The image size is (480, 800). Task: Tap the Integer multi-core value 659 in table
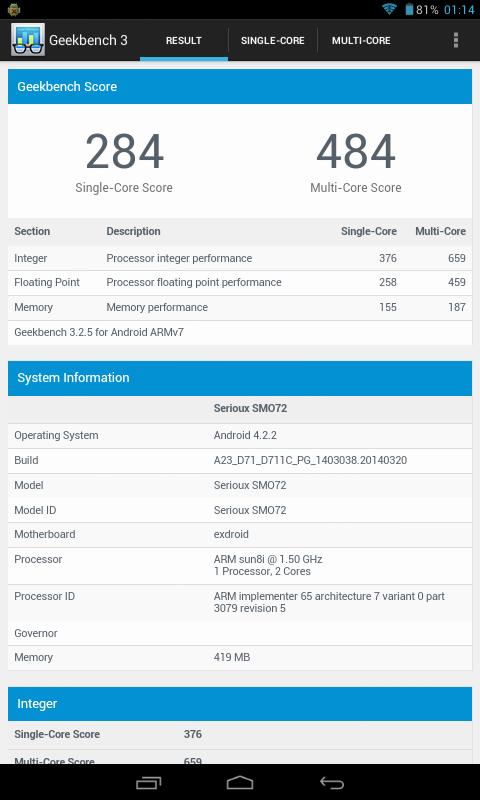[x=457, y=258]
